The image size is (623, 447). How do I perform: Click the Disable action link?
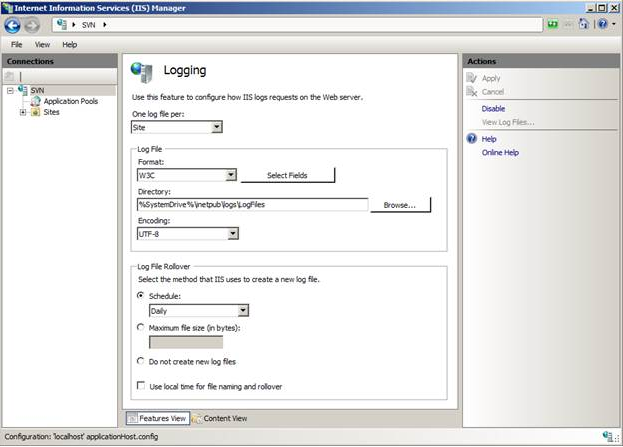pyautogui.click(x=493, y=109)
